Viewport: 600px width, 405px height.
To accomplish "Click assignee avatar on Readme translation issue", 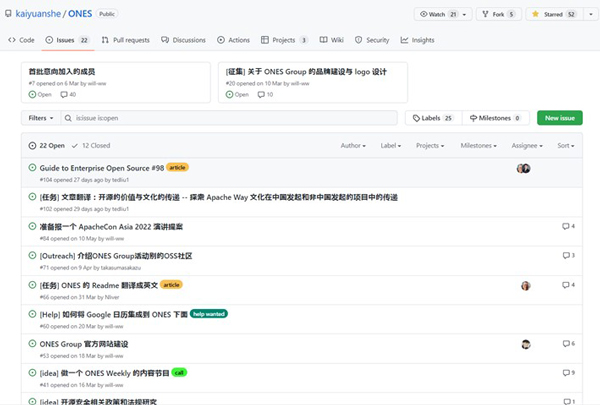I will [526, 286].
